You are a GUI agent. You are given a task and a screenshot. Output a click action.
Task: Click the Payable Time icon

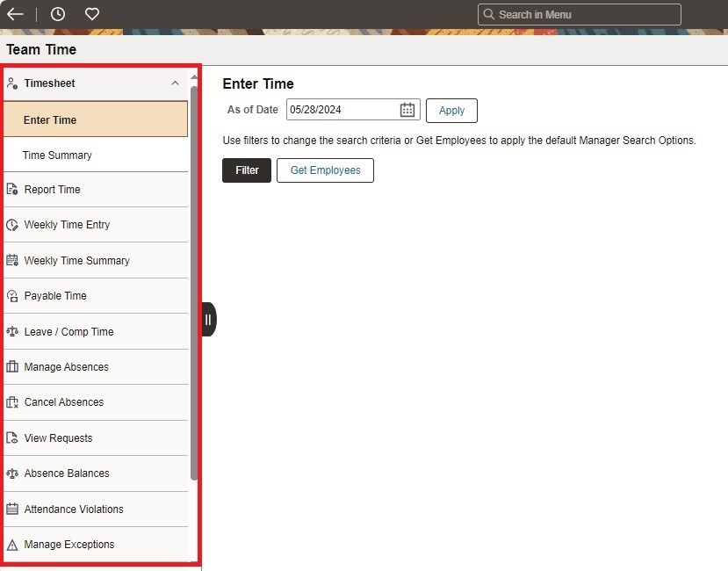pos(12,296)
